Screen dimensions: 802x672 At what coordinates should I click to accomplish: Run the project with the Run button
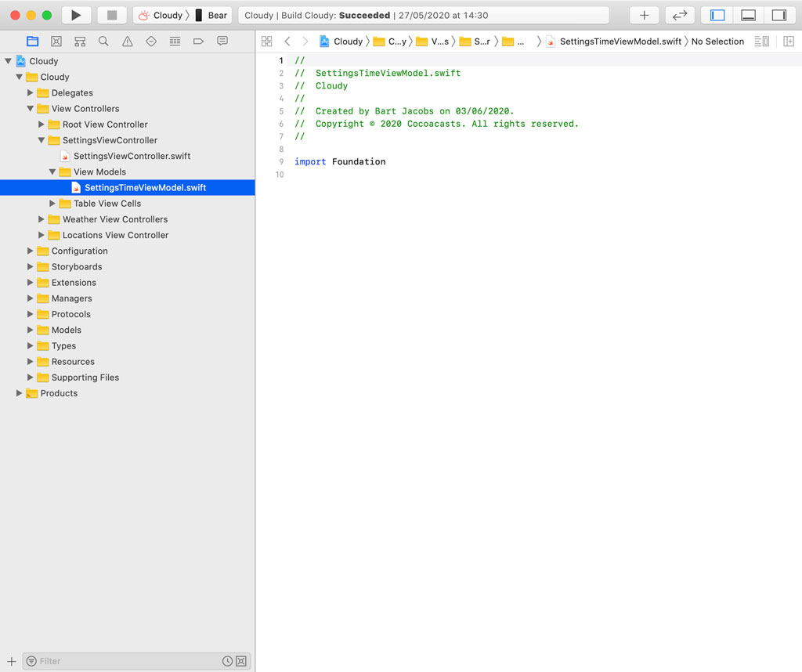click(x=75, y=15)
